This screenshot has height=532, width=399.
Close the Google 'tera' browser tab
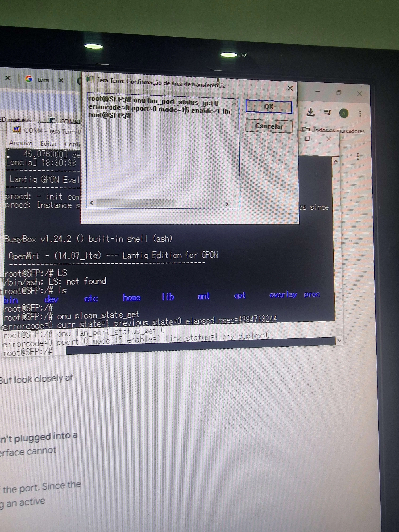(x=61, y=80)
